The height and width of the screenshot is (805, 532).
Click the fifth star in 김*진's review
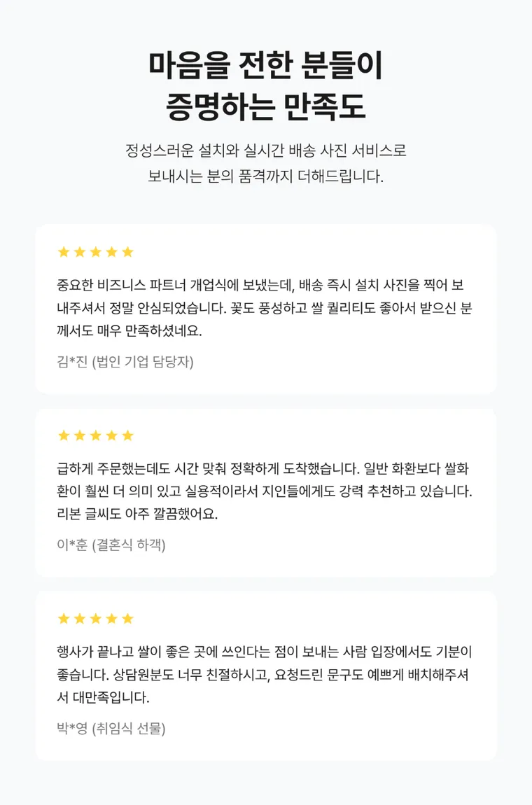pyautogui.click(x=128, y=251)
